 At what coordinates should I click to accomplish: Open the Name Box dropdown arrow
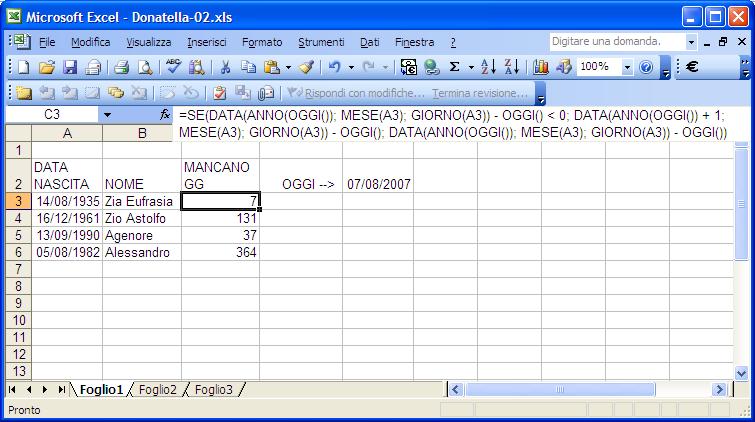pyautogui.click(x=107, y=115)
